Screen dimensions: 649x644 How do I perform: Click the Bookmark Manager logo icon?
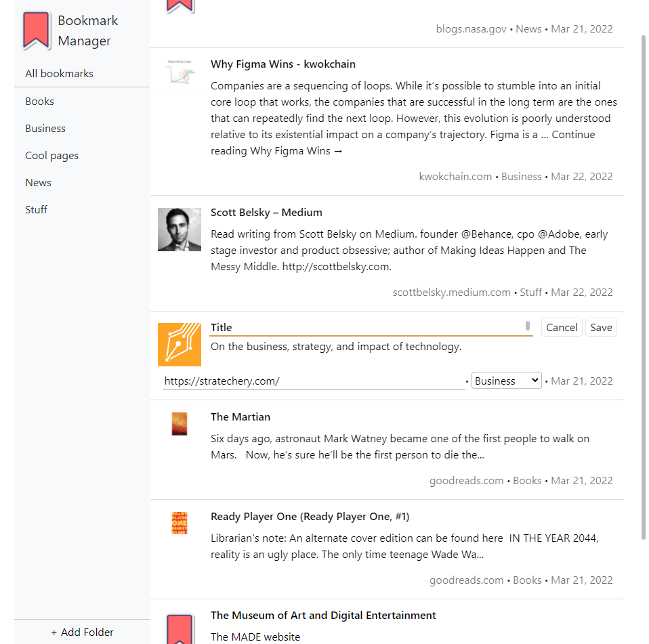point(37,30)
